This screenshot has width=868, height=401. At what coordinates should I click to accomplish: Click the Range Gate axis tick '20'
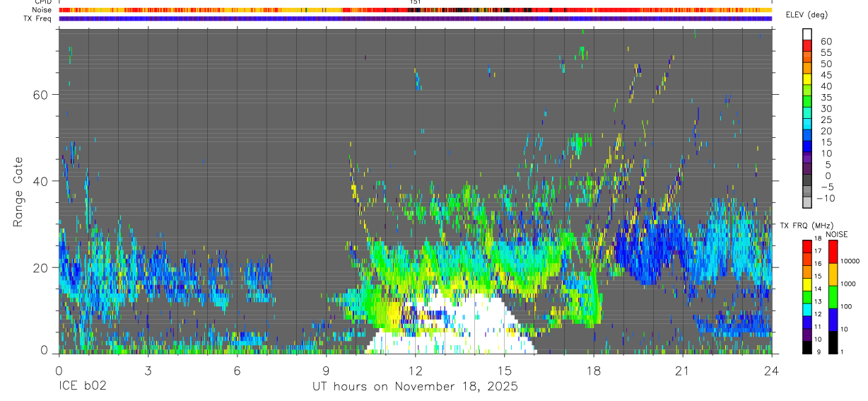point(40,268)
